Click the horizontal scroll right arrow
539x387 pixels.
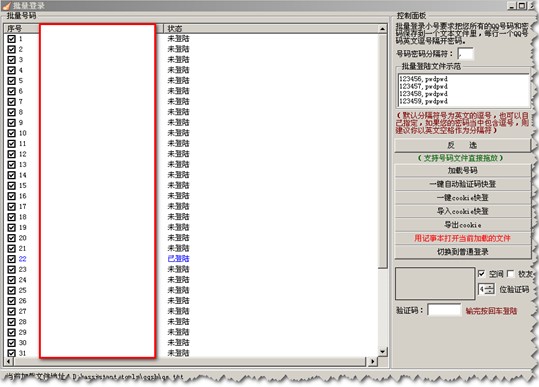(372, 361)
